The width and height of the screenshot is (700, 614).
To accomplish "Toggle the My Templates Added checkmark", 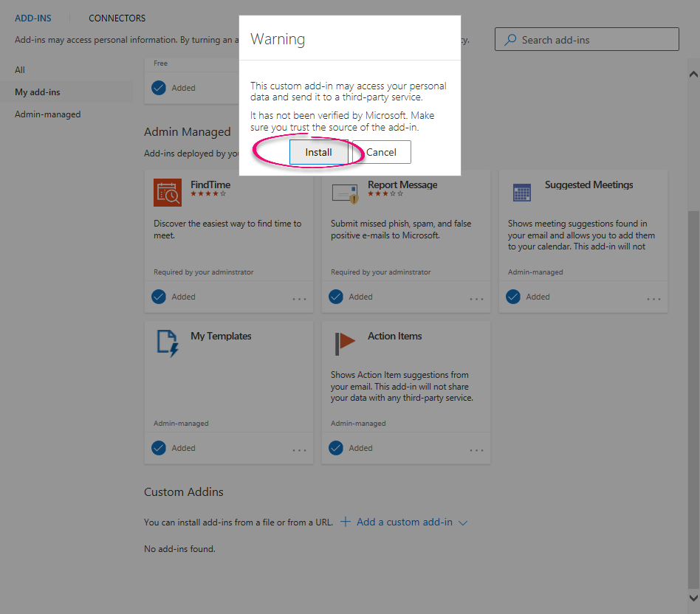I will click(x=159, y=447).
